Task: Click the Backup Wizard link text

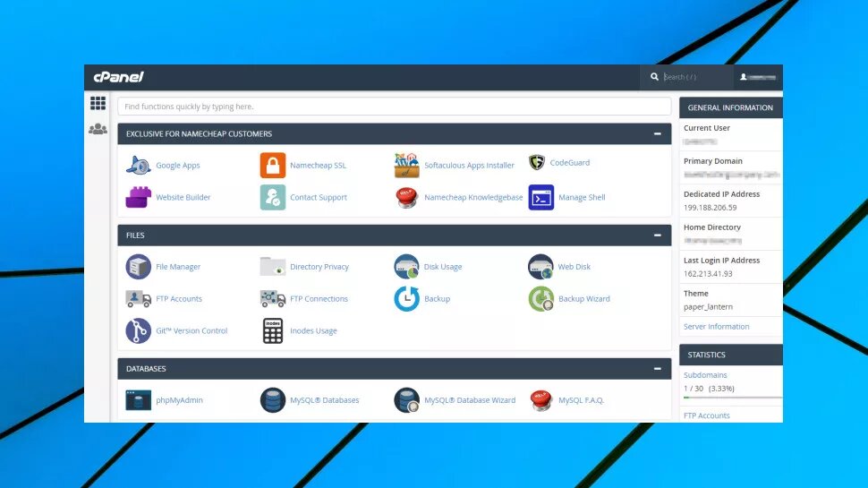Action: pyautogui.click(x=584, y=298)
